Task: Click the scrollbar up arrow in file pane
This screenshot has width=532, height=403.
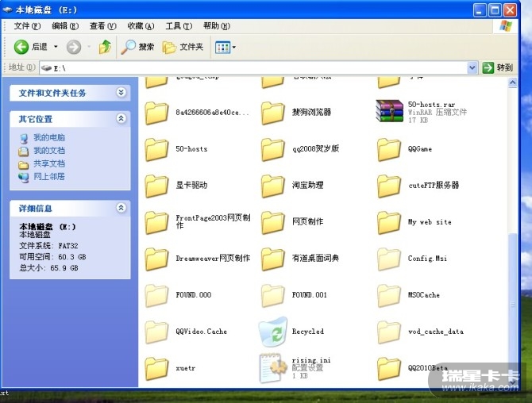Action: tap(513, 83)
